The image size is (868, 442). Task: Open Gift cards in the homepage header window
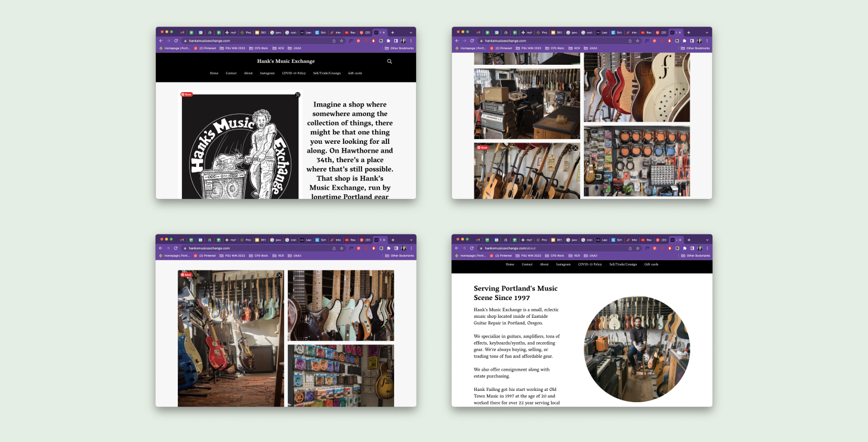pos(355,73)
